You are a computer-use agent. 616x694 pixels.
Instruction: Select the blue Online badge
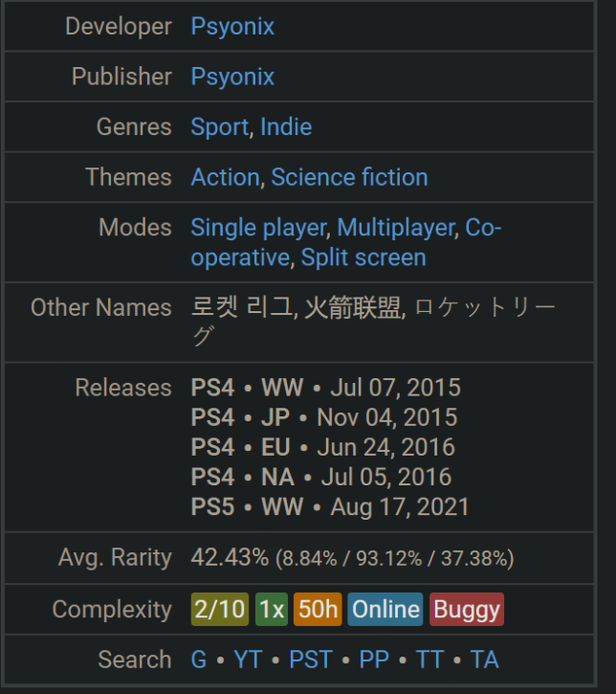[385, 610]
